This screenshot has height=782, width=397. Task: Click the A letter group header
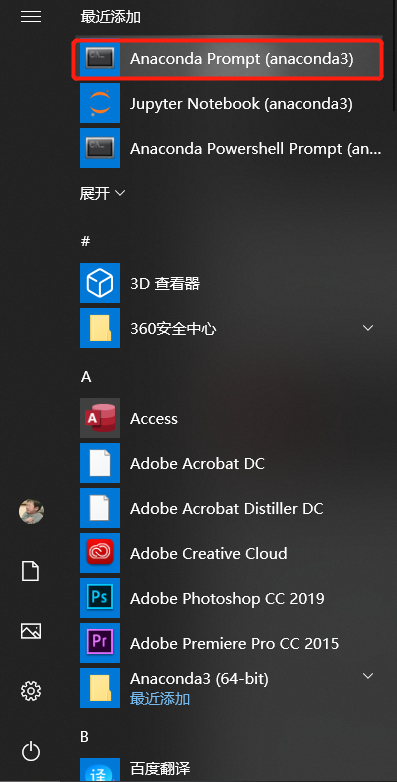point(86,377)
